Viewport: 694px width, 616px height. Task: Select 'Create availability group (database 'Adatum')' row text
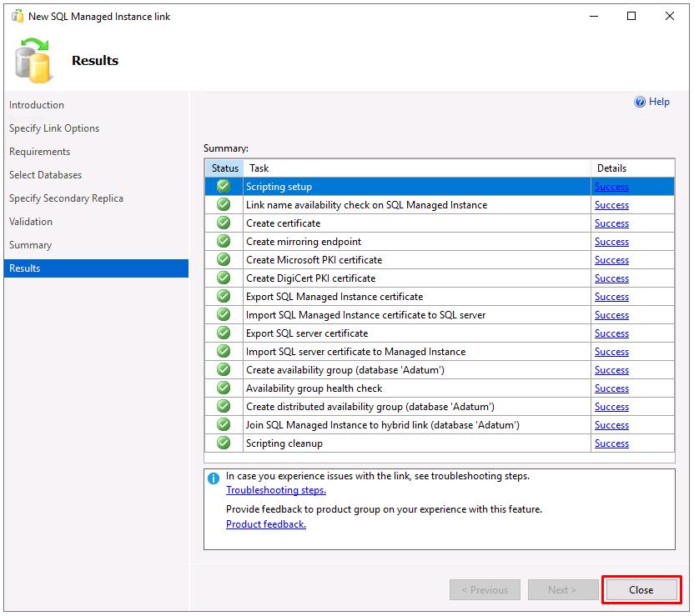[345, 370]
